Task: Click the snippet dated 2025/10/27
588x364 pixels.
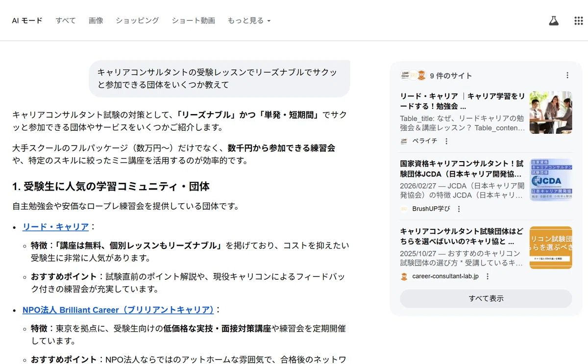Action: (x=462, y=258)
